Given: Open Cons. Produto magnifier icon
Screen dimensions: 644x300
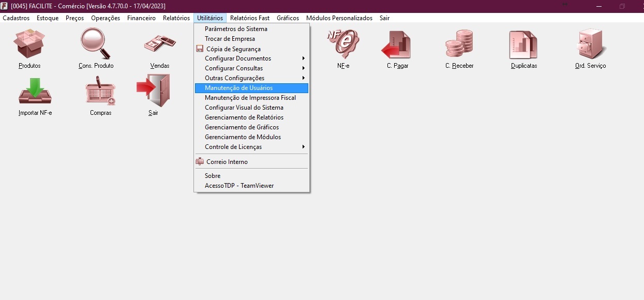Looking at the screenshot, I should pyautogui.click(x=96, y=43).
